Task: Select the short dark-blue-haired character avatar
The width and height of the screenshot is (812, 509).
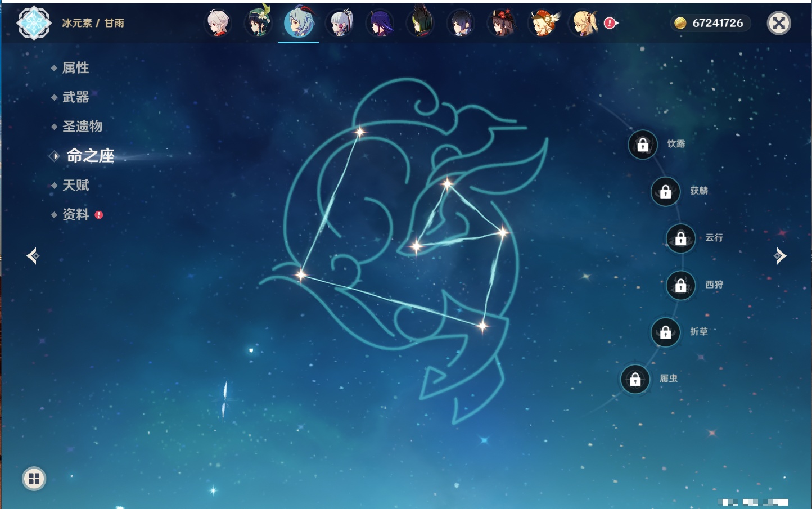Action: click(461, 23)
